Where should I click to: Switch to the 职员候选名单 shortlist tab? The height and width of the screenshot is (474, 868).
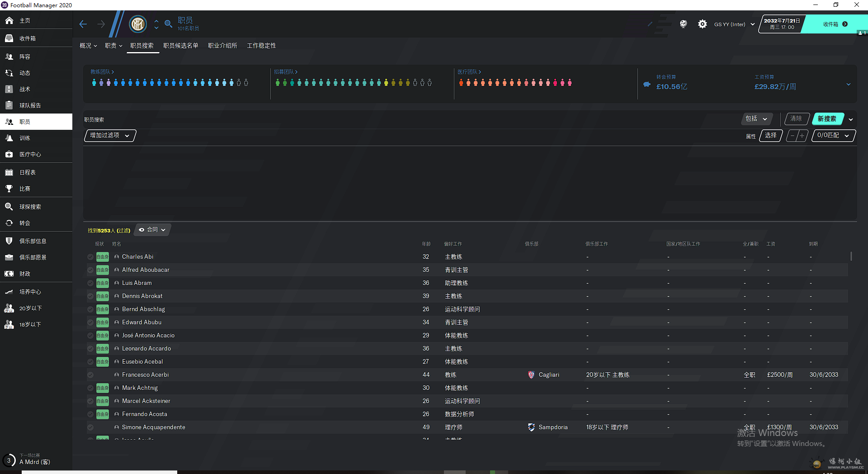coord(181,46)
